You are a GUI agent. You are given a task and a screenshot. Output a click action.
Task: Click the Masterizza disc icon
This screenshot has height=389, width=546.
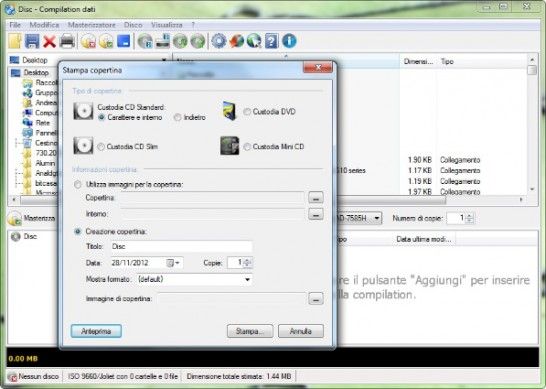point(15,218)
